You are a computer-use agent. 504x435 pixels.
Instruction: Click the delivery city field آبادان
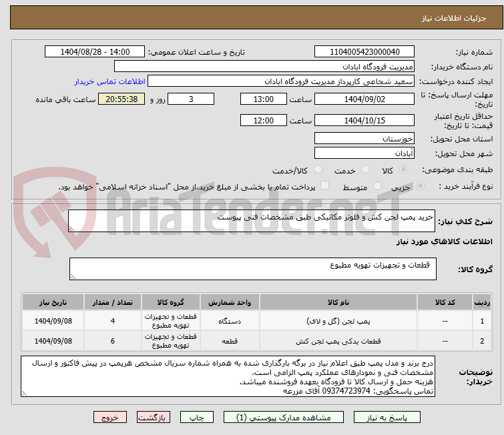364,153
